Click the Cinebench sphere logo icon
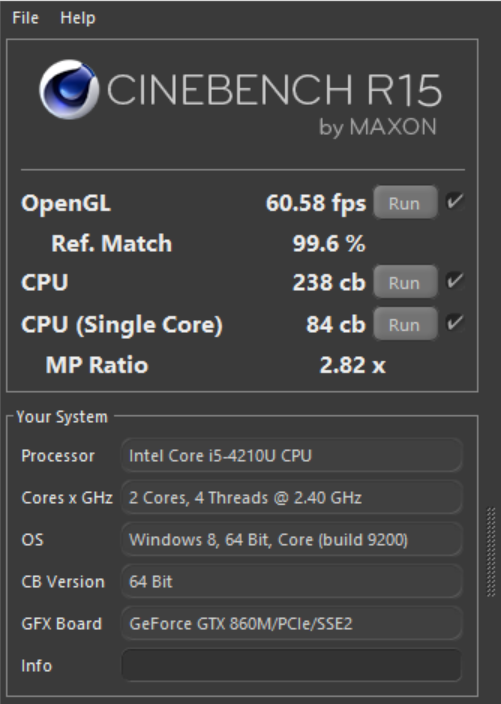 (69, 89)
